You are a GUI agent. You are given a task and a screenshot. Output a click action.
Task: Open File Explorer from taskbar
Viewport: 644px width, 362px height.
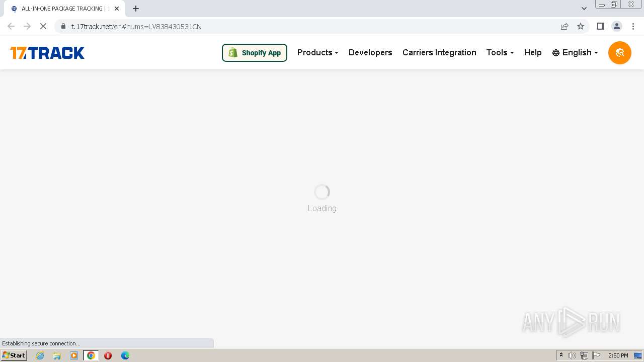coord(57,355)
